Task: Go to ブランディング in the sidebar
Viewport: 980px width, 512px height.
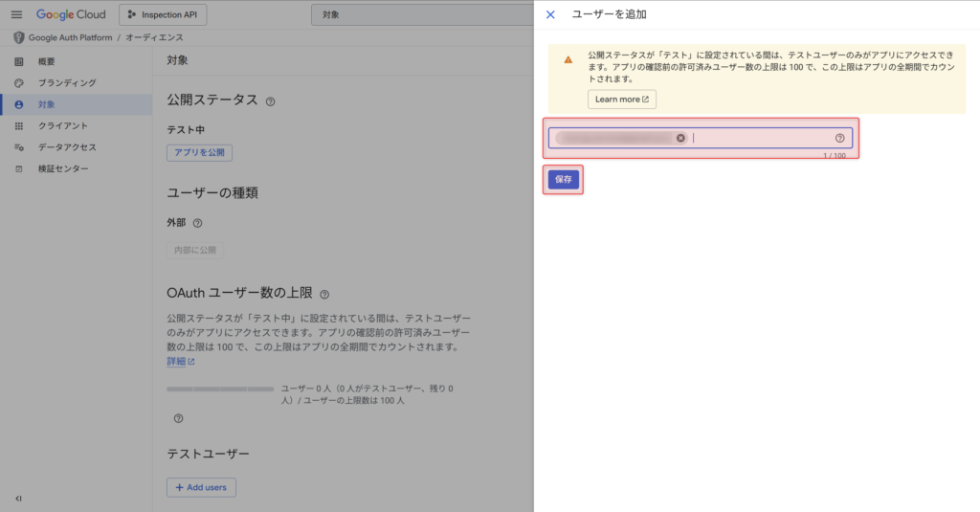Action: coord(66,83)
